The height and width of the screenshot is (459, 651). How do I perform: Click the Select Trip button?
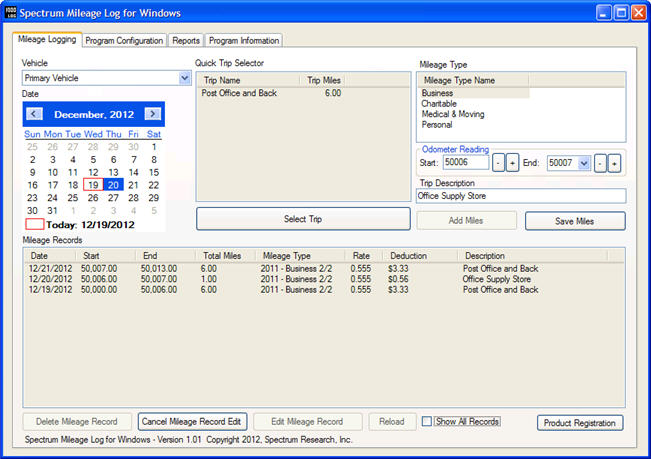click(303, 219)
